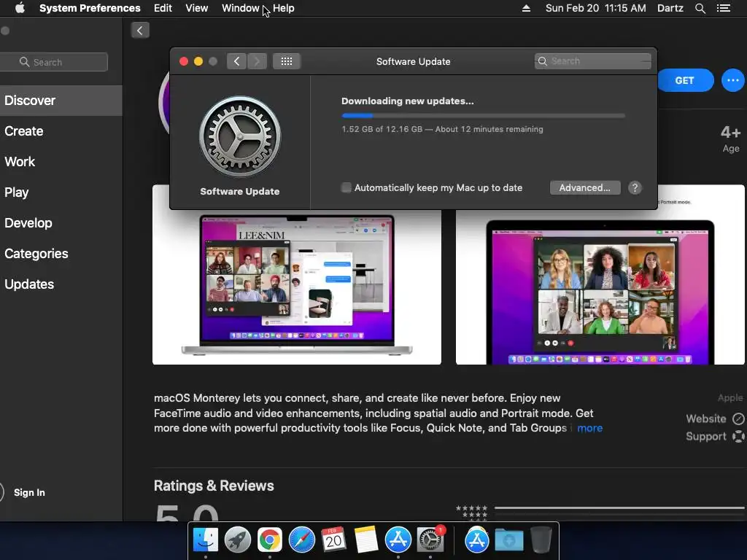The width and height of the screenshot is (747, 560).
Task: Click the date and time in menu bar
Action: coord(595,8)
